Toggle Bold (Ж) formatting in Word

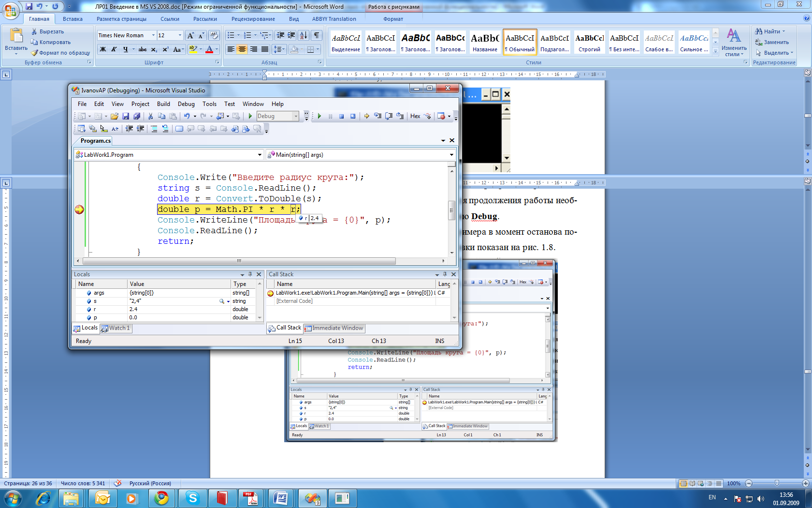[x=103, y=49]
